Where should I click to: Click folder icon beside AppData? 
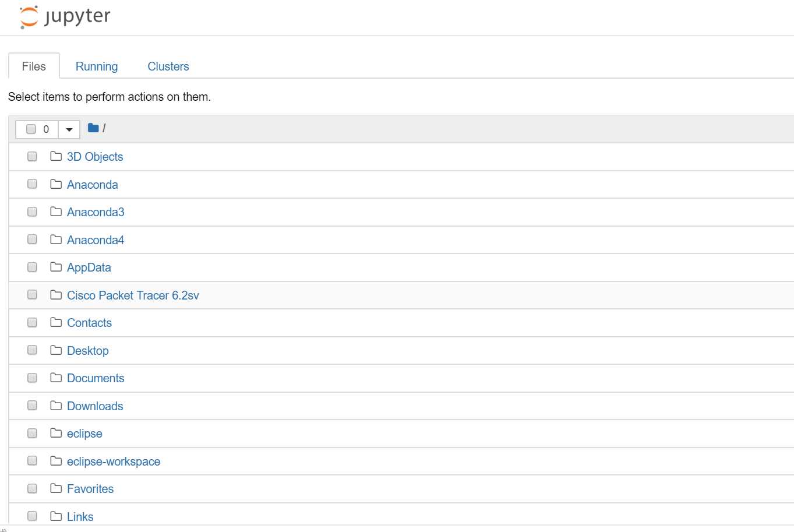56,267
